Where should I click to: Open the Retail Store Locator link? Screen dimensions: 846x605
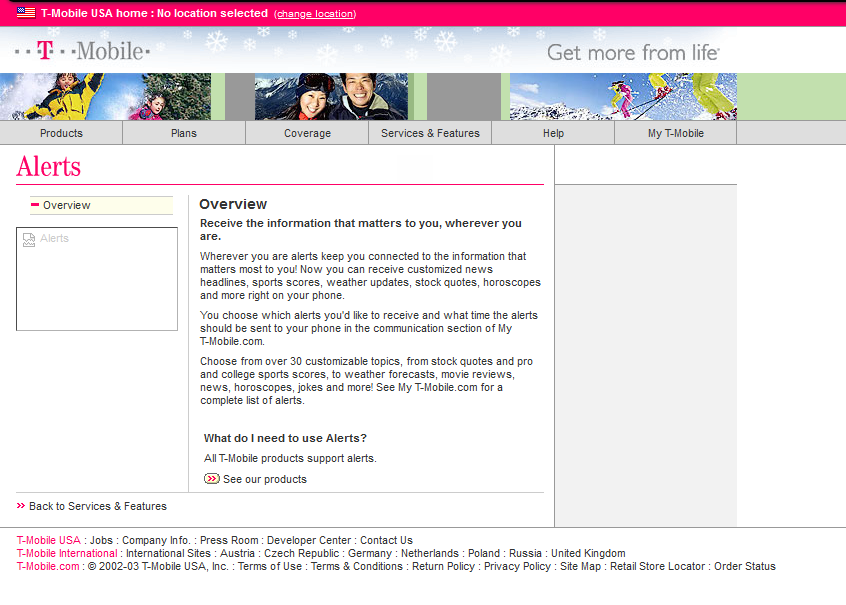[x=658, y=566]
